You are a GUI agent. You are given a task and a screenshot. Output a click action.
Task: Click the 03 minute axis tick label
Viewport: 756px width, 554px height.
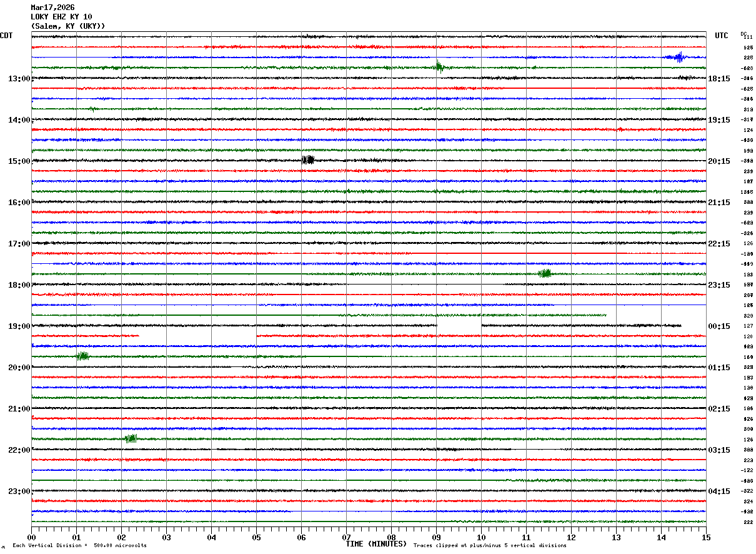click(x=166, y=537)
